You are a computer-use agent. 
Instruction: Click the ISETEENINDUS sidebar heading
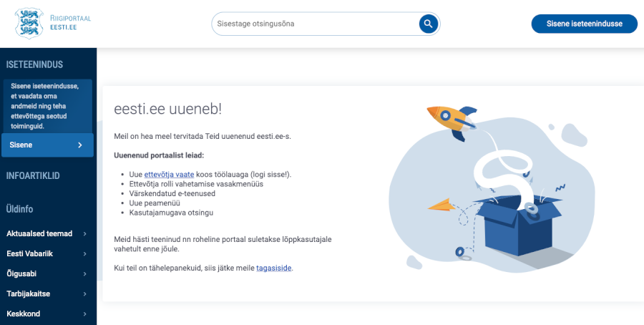tap(34, 64)
